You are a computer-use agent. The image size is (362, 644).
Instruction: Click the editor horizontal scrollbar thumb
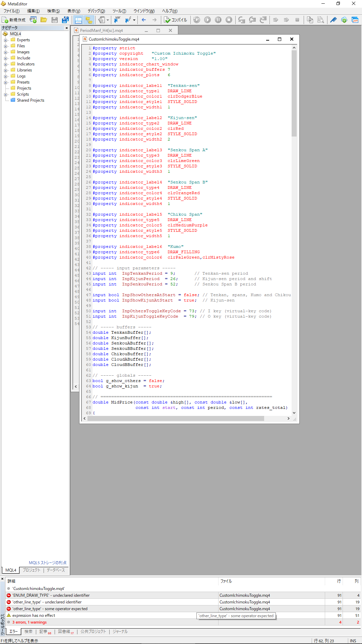pyautogui.click(x=176, y=419)
